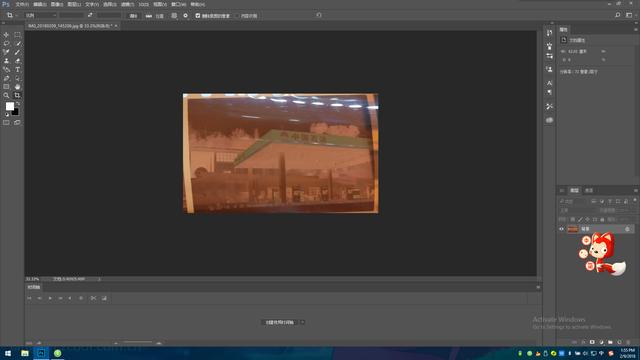This screenshot has width=640, height=360.
Task: Select the Lasso tool
Action: tap(6, 43)
